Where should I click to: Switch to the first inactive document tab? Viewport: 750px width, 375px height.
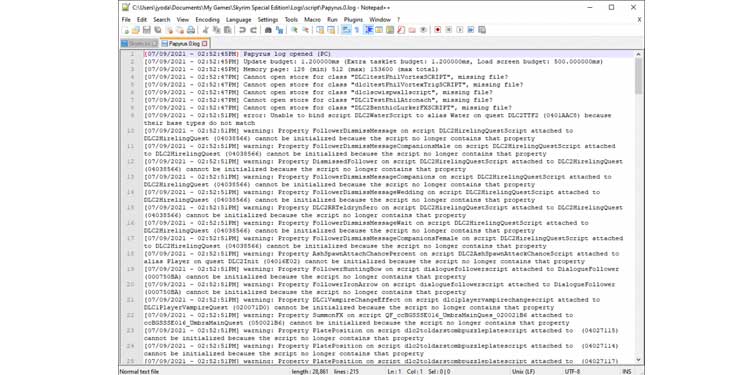[x=139, y=44]
